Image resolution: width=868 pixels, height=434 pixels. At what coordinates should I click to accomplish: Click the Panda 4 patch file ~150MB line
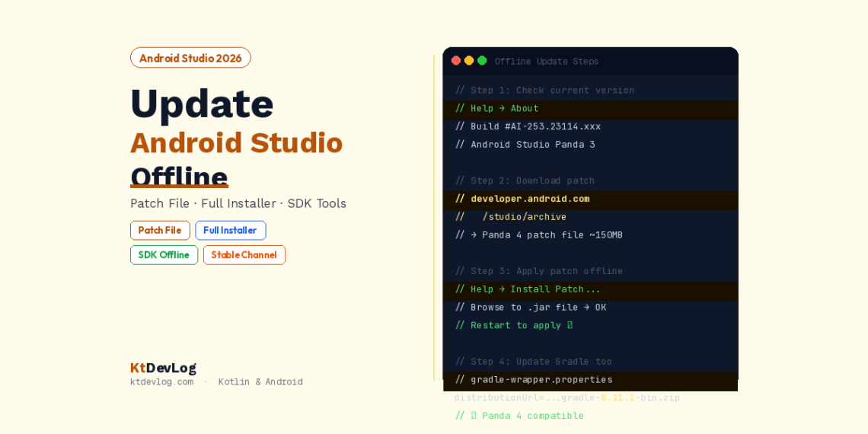pos(538,235)
